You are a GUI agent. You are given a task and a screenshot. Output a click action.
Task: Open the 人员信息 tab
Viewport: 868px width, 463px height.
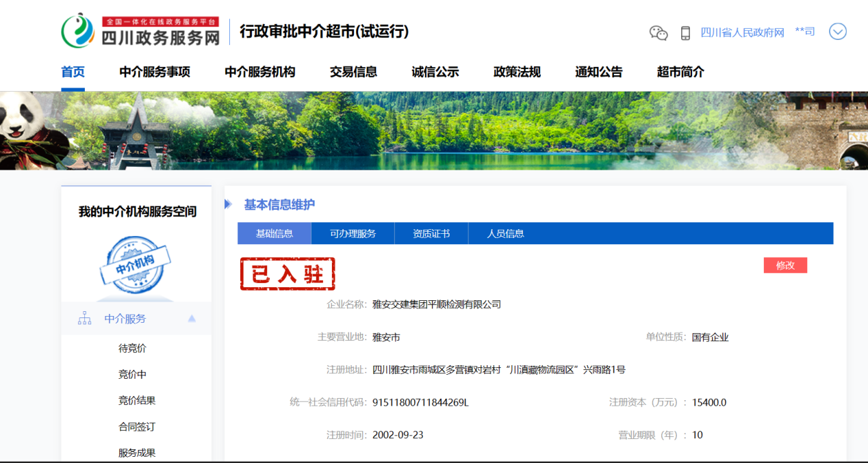[505, 233]
